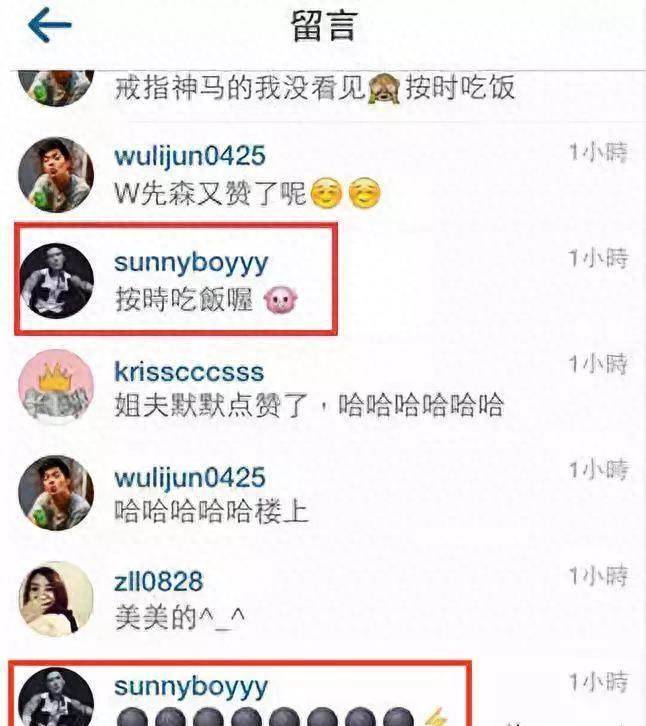This screenshot has width=646, height=726.
Task: Open username wulijun0425 above W先森 comment
Action: (190, 156)
